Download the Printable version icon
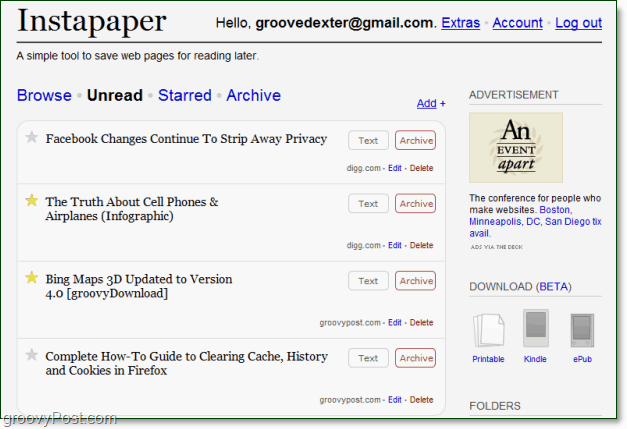Viewport: 627px width, 429px height. [x=488, y=330]
